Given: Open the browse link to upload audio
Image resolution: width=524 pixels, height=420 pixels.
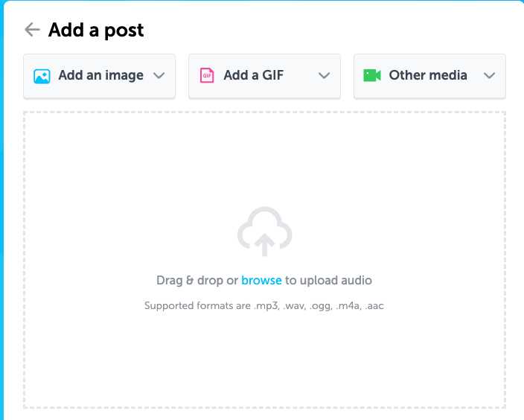Looking at the screenshot, I should (261, 280).
